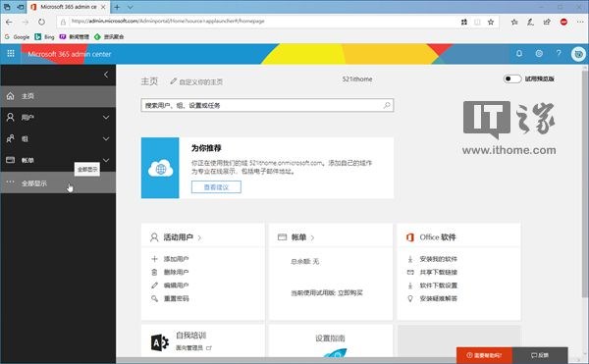
Task: Click the browser refresh button
Action: [41, 23]
